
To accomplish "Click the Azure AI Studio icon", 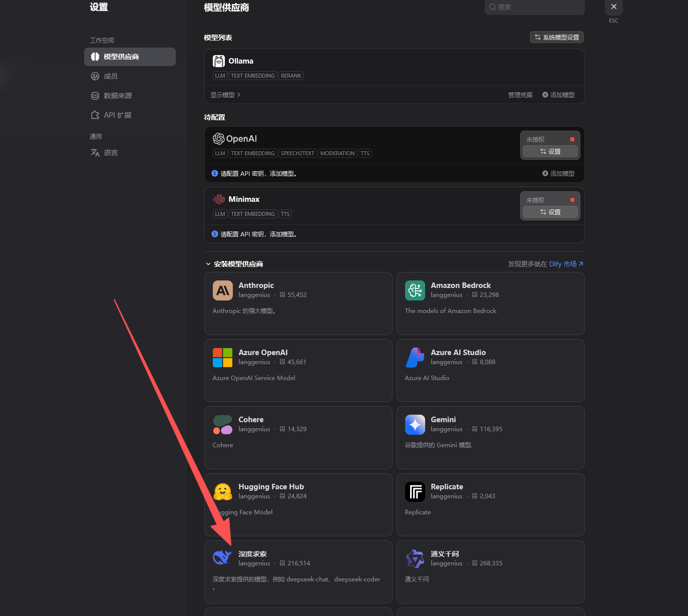I will (415, 358).
